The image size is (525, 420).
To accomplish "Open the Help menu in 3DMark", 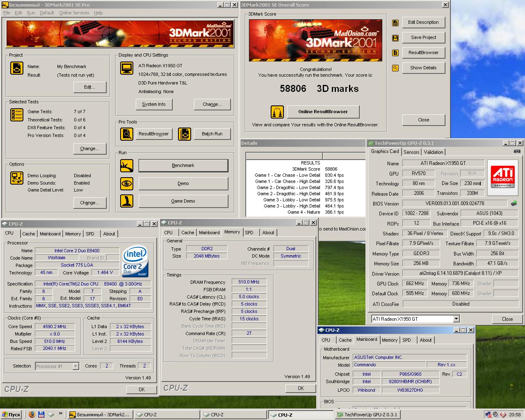I will 98,13.
